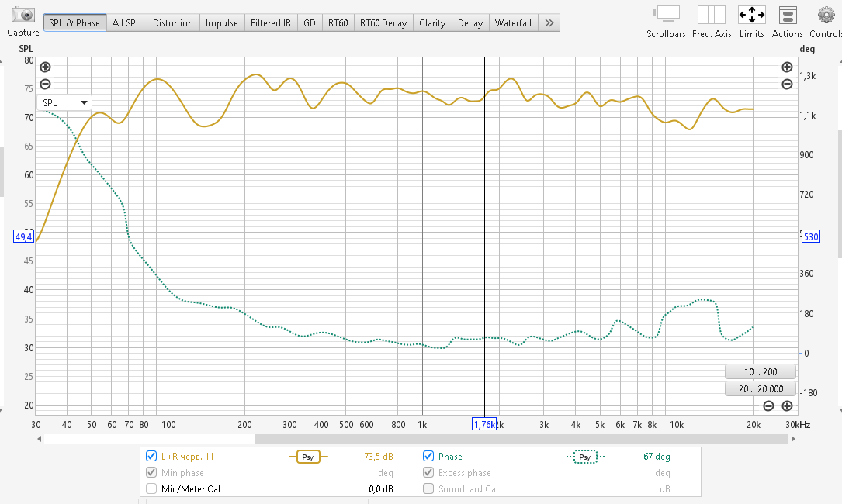Toggle the Freq. Axis icon

711,15
